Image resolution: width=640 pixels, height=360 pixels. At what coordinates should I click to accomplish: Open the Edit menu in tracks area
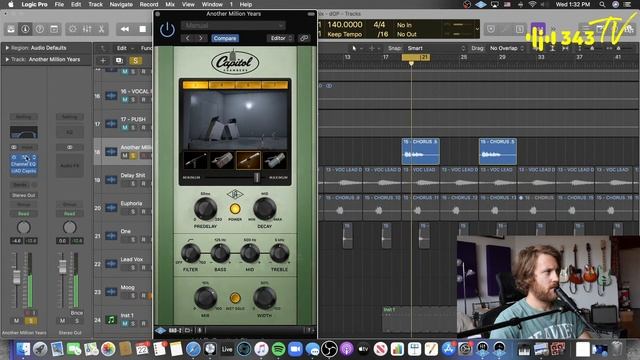(122, 48)
